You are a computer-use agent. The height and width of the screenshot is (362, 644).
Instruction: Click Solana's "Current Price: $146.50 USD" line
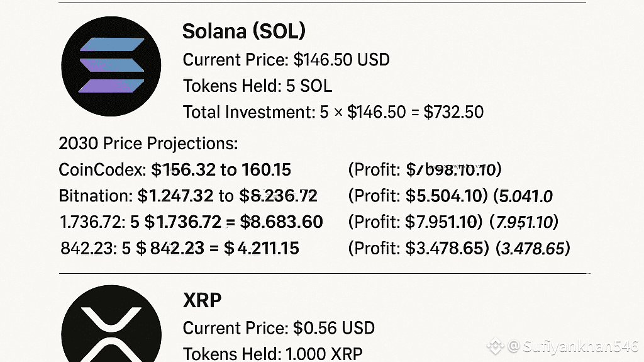tap(286, 60)
